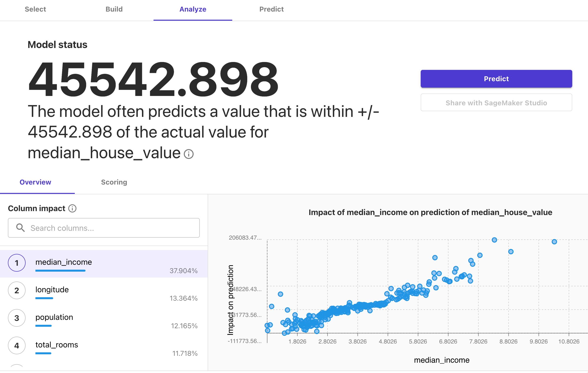Open the Select tab
The height and width of the screenshot is (373, 588).
click(35, 9)
